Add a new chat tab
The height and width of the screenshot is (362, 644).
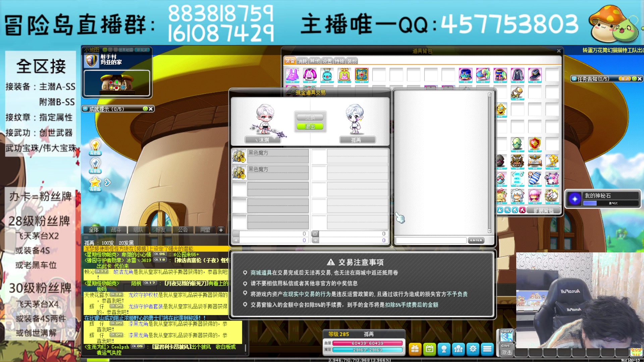221,230
